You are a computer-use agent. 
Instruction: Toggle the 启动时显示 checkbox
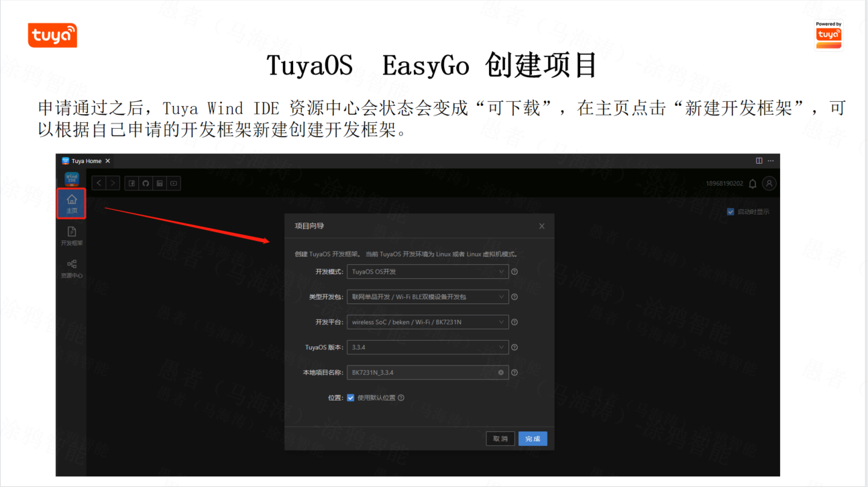[730, 212]
